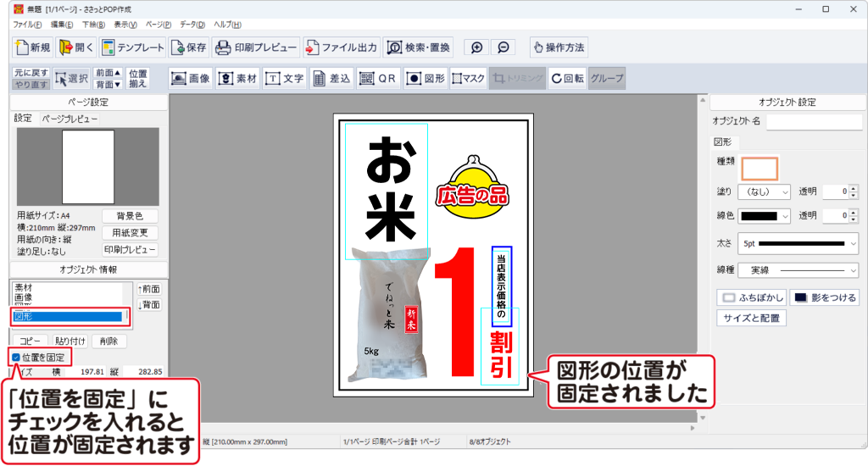Click the zoom-in magnifier icon
Screen dimensions: 868x466
(477, 47)
